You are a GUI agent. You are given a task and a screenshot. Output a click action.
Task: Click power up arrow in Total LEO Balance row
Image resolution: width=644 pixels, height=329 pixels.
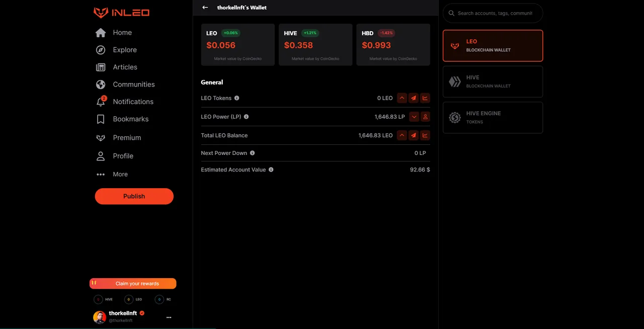point(402,135)
